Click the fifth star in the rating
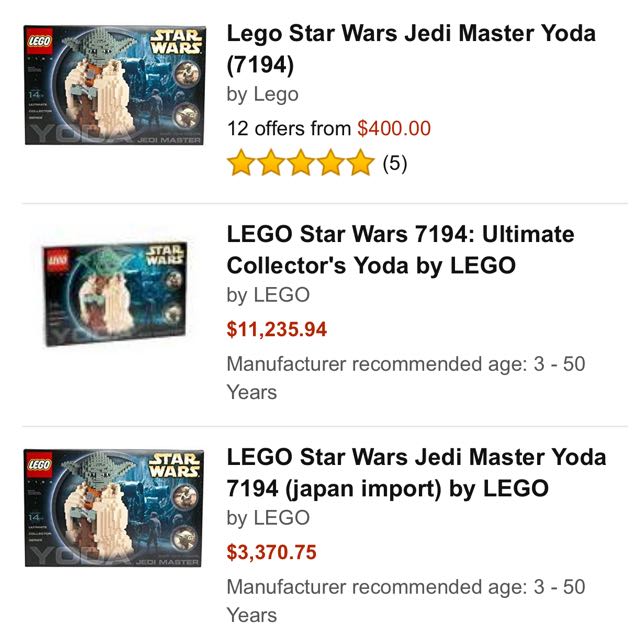This screenshot has width=640, height=640. point(358,163)
